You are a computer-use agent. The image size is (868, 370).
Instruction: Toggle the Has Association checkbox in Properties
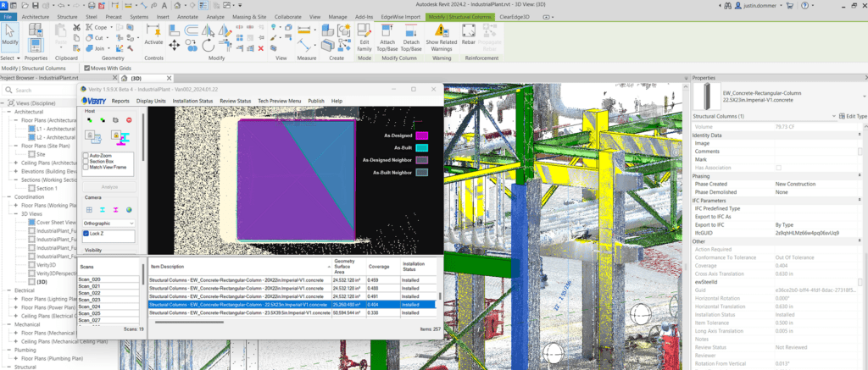pos(778,168)
